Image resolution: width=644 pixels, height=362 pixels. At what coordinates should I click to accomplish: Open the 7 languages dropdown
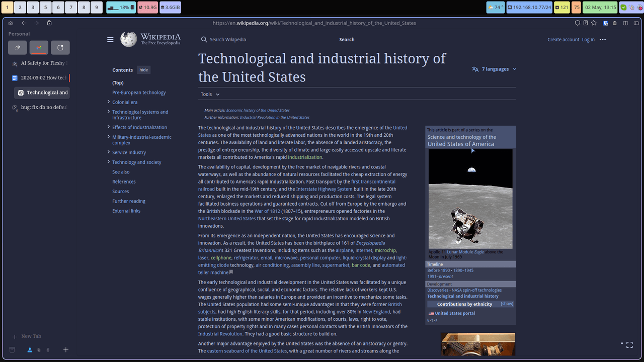tap(494, 69)
